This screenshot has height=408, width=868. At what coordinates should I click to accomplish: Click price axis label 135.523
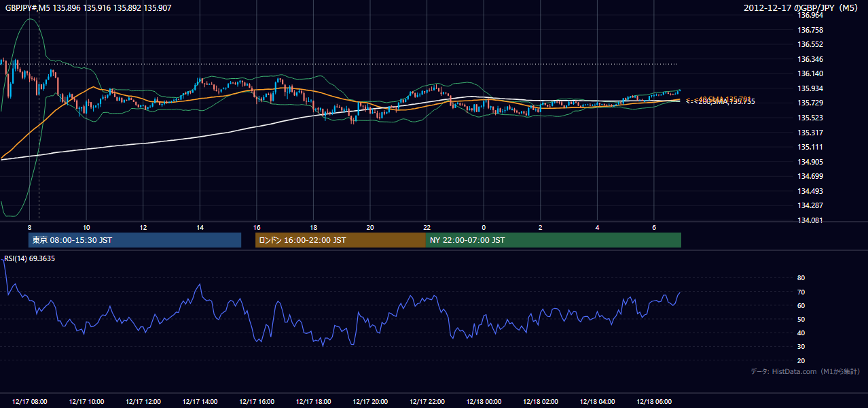pyautogui.click(x=810, y=118)
